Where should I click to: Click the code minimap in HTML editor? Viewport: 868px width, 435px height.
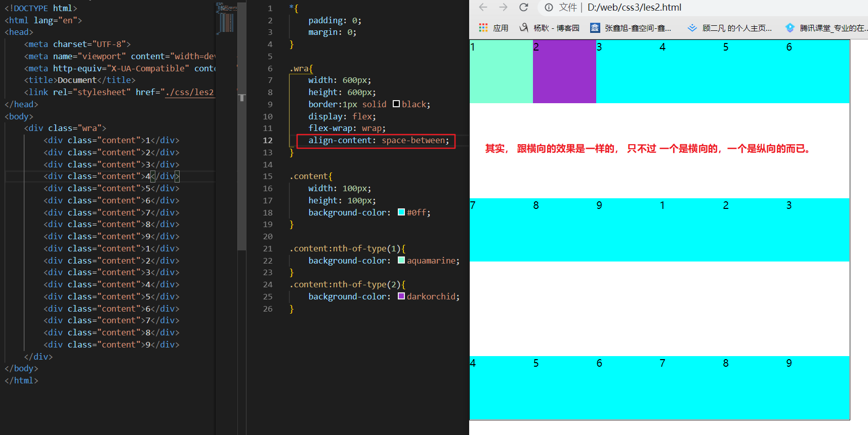click(226, 18)
